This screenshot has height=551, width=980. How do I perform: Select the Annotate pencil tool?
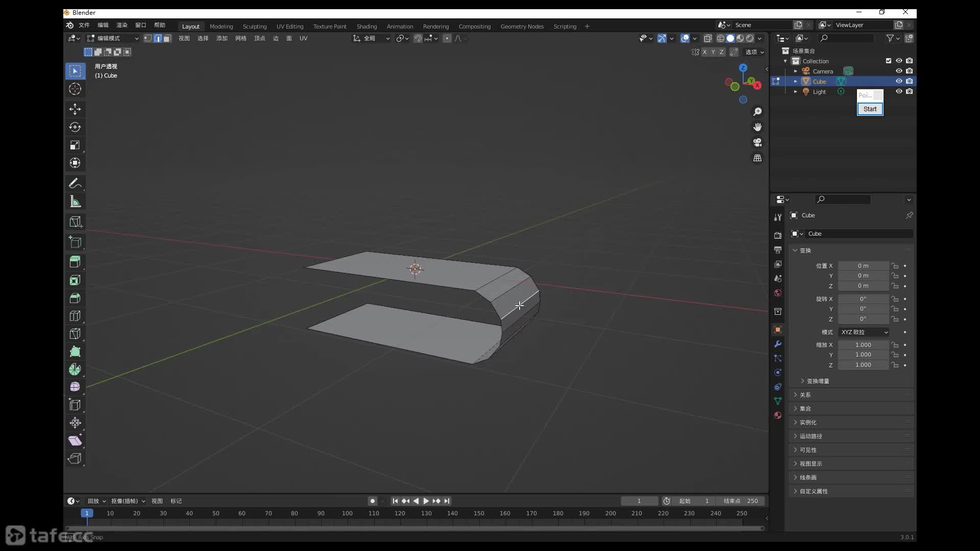coord(75,183)
